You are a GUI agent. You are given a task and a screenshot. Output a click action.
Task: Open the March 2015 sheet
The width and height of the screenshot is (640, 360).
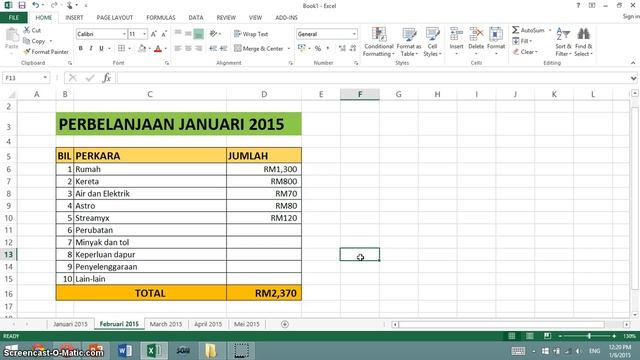point(166,324)
